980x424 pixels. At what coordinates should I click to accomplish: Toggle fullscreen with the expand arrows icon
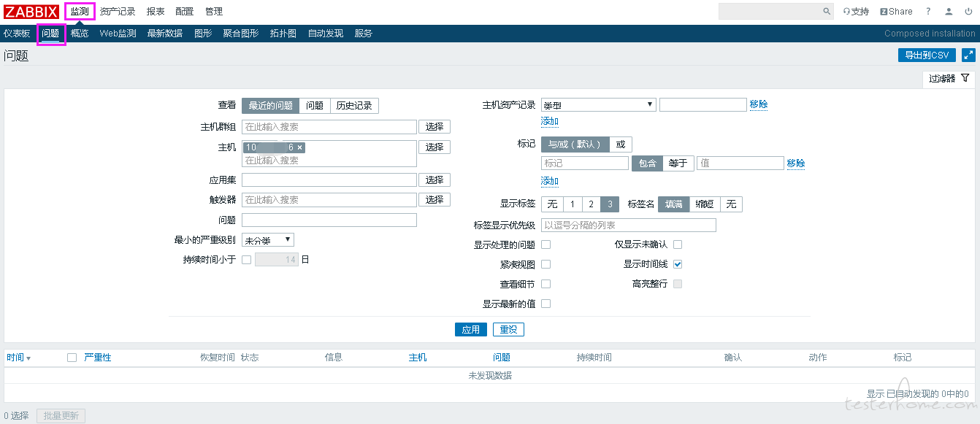[x=968, y=55]
